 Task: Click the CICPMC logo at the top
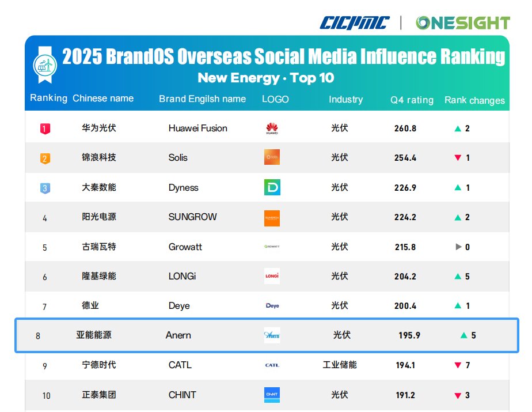(353, 22)
